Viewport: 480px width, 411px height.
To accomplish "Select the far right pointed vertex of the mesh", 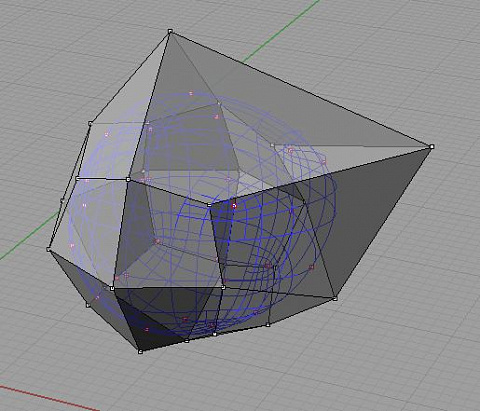I will pos(432,147).
